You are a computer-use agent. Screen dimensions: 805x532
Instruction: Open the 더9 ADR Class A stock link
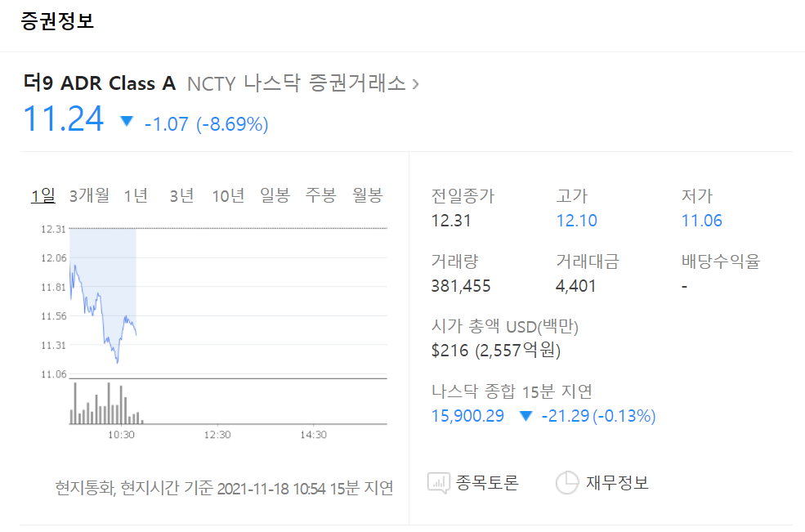coord(100,83)
